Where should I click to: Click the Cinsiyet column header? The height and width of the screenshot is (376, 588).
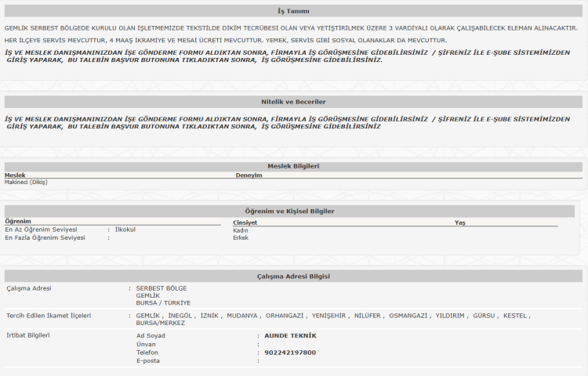click(x=245, y=222)
